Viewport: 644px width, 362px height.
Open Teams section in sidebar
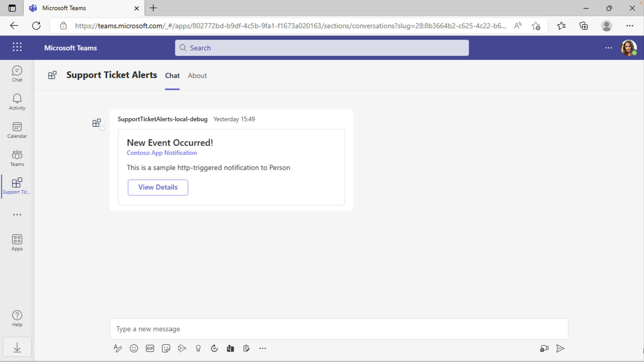click(17, 158)
